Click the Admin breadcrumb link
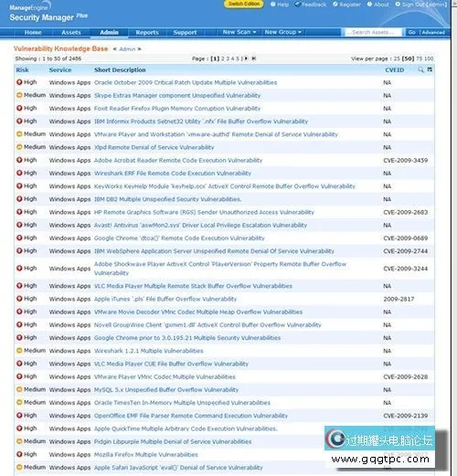The height and width of the screenshot is (476, 457). 127,49
